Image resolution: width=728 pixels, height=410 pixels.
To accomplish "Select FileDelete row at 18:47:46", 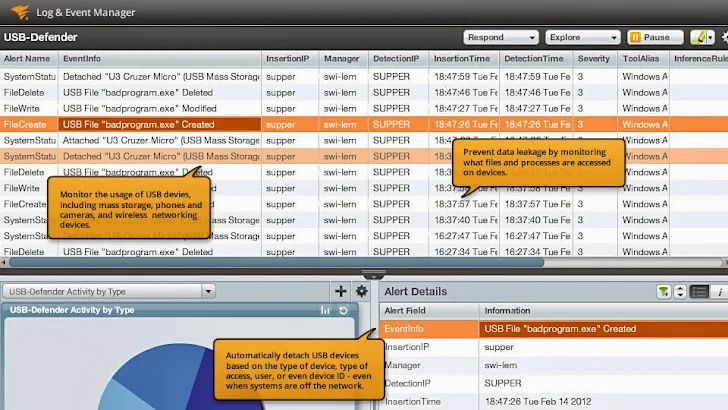I will point(364,92).
